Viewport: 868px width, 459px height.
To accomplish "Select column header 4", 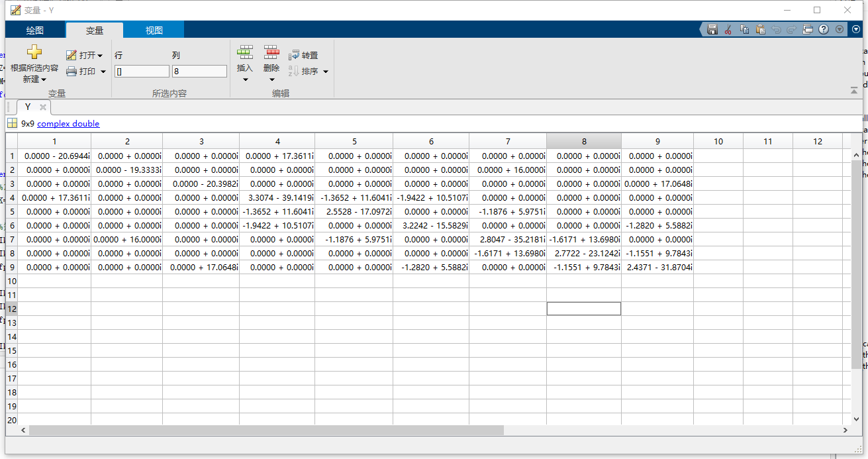I will [x=277, y=141].
